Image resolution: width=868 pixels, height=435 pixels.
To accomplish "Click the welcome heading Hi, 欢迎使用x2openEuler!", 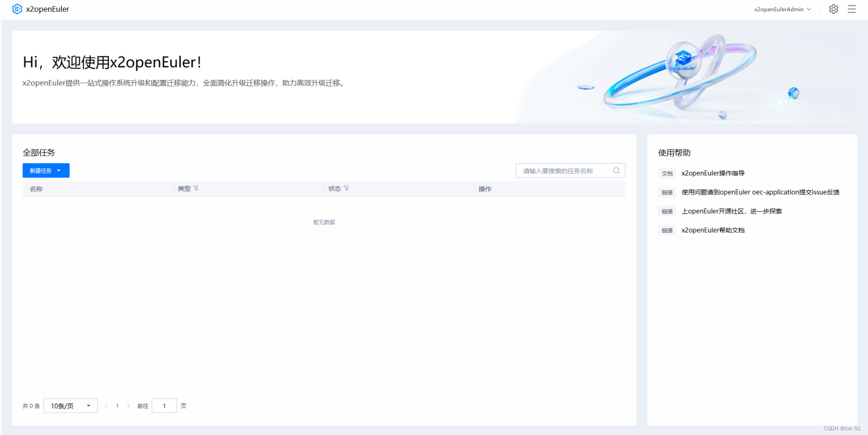I will pyautogui.click(x=112, y=62).
